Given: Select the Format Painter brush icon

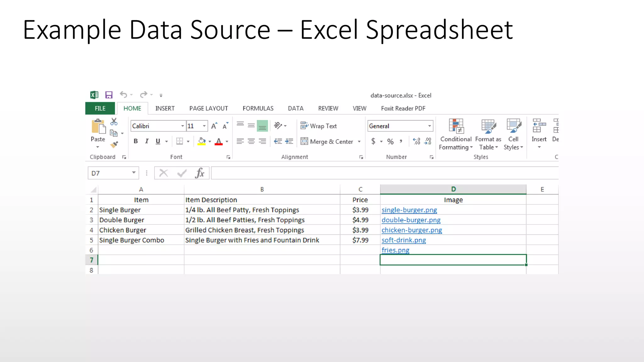Looking at the screenshot, I should 114,145.
